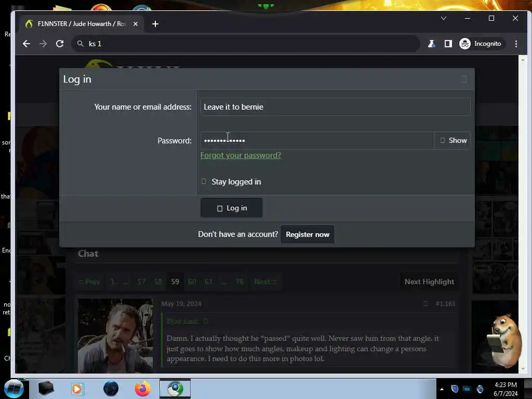
Task: Go to page 57 in pagination
Action: [x=141, y=282]
